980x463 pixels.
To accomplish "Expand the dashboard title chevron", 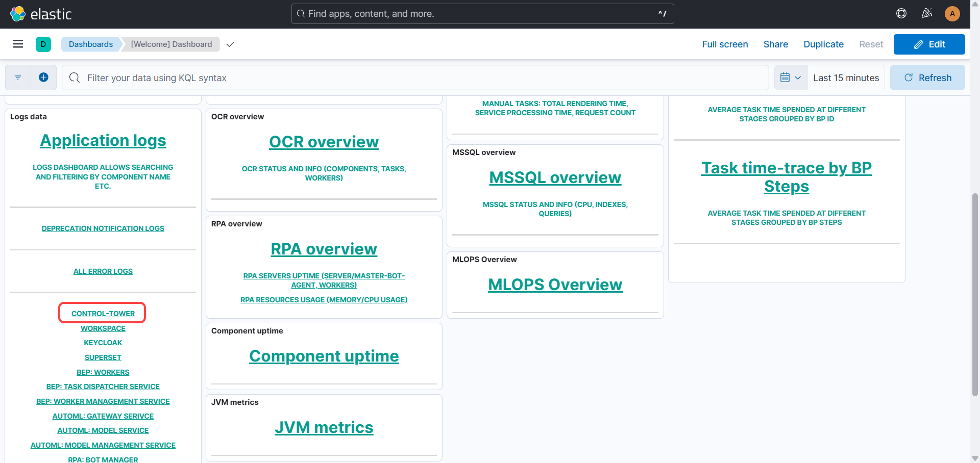I will pyautogui.click(x=230, y=44).
